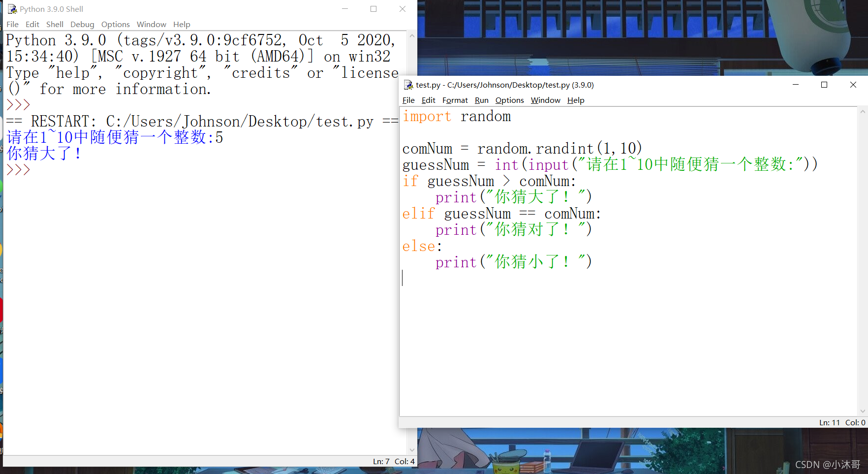Click the print '你猜对了！' line in editor
This screenshot has height=474, width=868.
[514, 229]
